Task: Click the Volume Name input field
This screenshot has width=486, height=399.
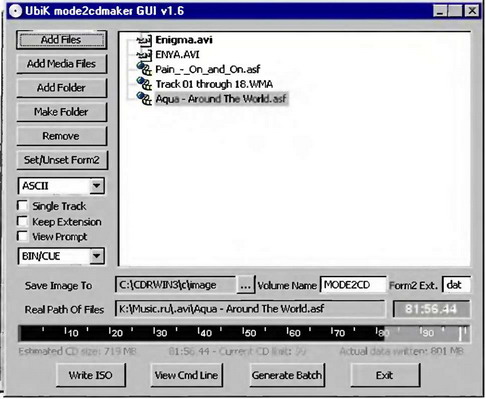Action: tap(353, 285)
